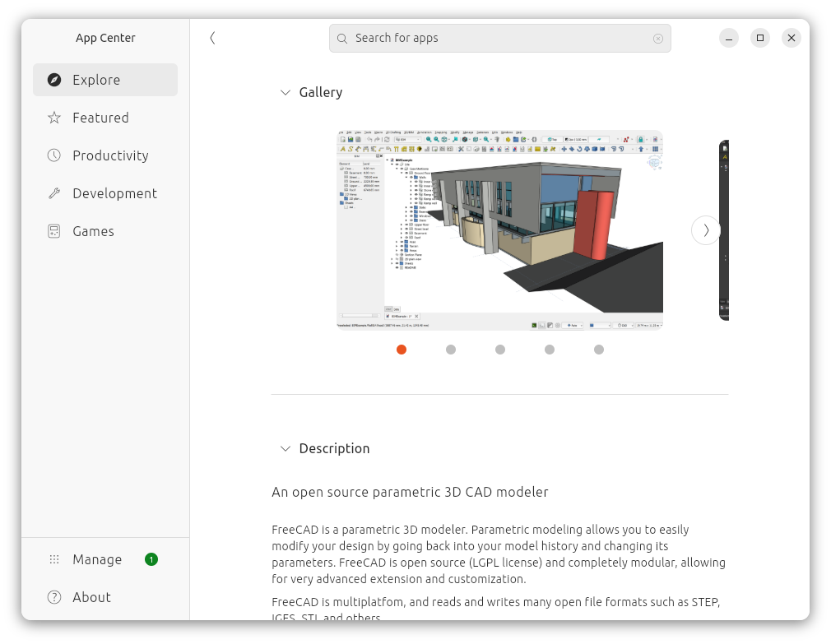This screenshot has height=644, width=831.
Task: Click the Games console icon
Action: point(54,231)
